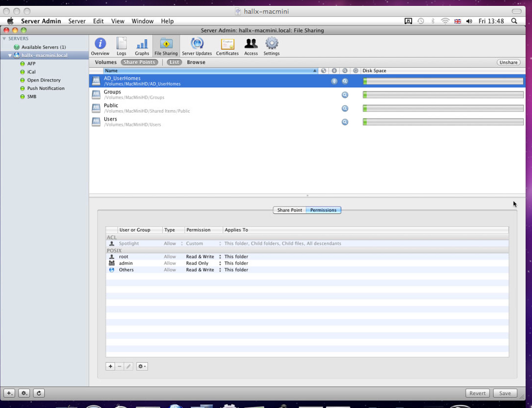The height and width of the screenshot is (408, 532).
Task: Select the File Sharing toolbar icon
Action: [166, 46]
